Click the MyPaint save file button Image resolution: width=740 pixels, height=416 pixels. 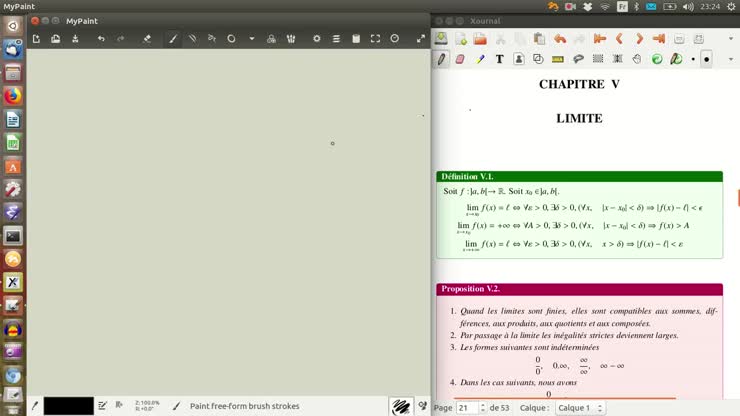75,39
